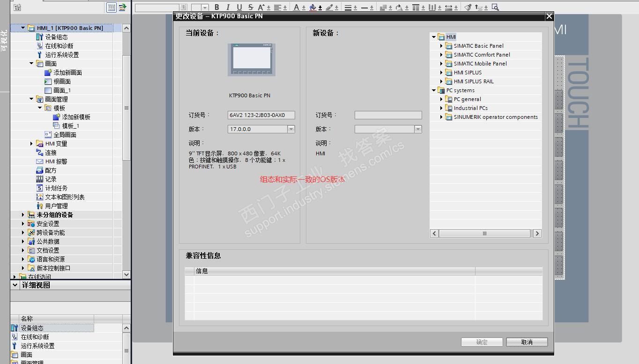Image resolution: width=639 pixels, height=364 pixels.
Task: Click right arrow of device tree scrollbar
Action: pos(537,233)
